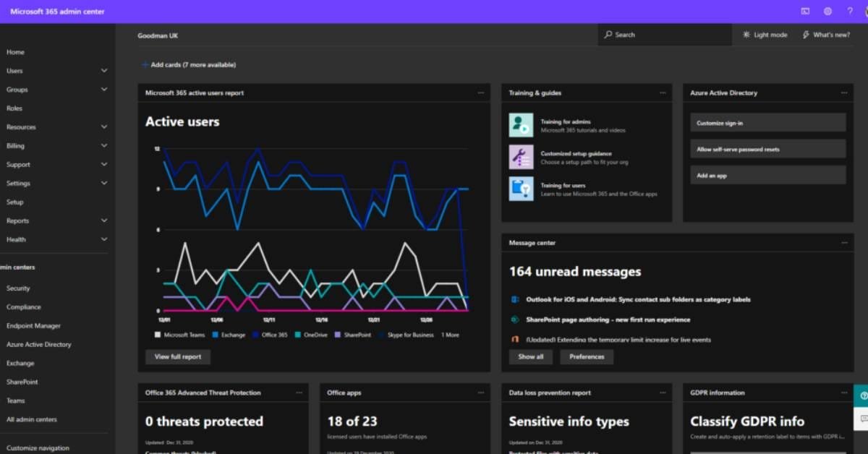868x454 pixels.
Task: Click the SharePoint icon next to page authoring message
Action: click(x=515, y=319)
